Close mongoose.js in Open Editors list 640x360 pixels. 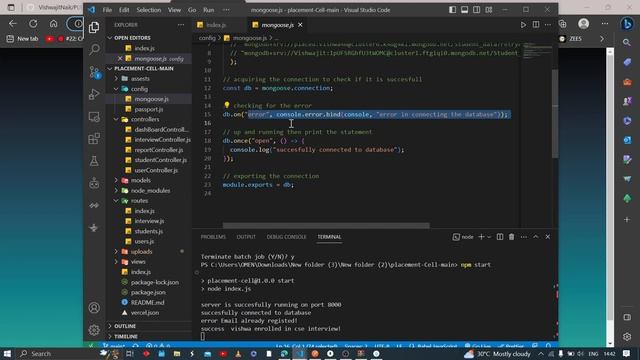coord(120,58)
